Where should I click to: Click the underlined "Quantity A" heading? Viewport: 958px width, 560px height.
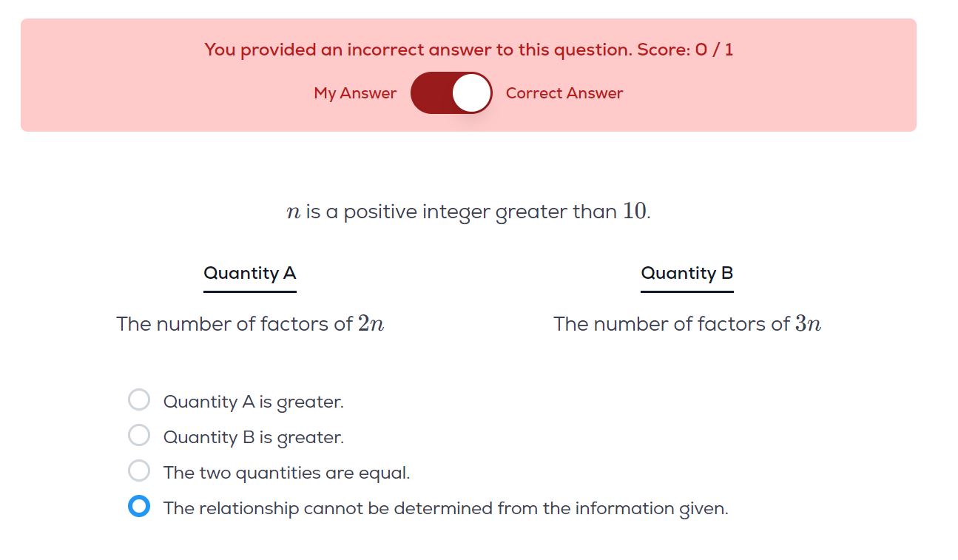tap(249, 273)
